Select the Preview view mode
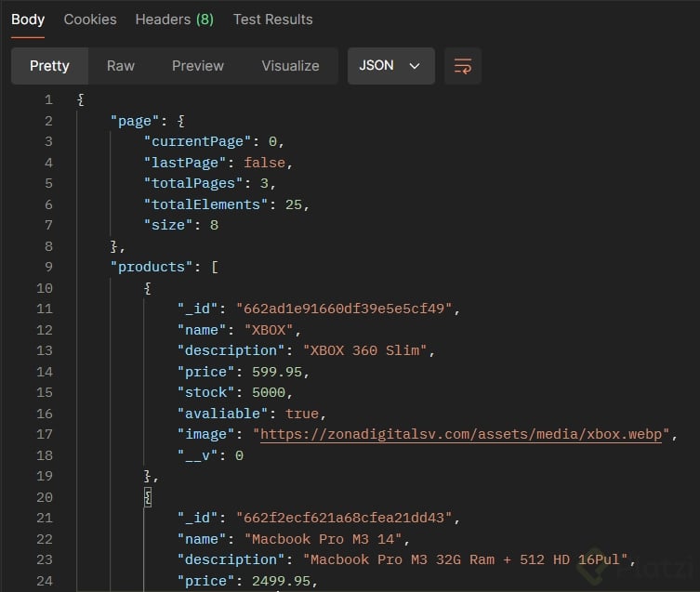This screenshot has width=700, height=592. (198, 66)
